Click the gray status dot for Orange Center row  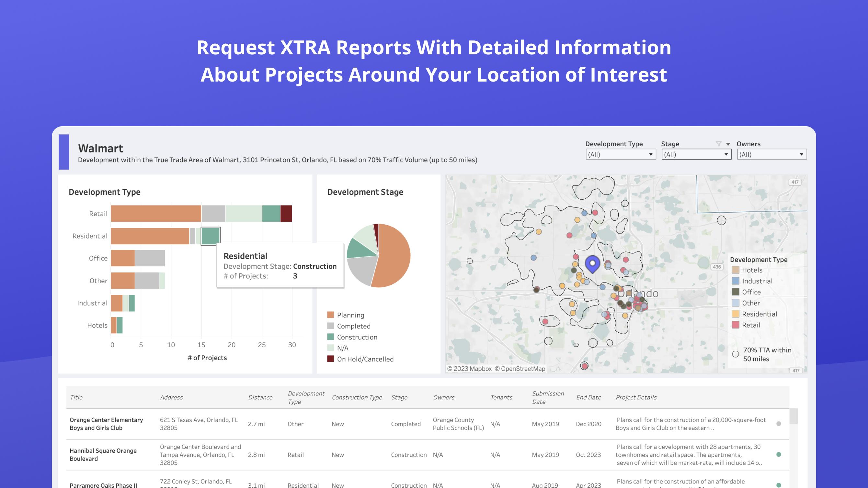click(779, 424)
